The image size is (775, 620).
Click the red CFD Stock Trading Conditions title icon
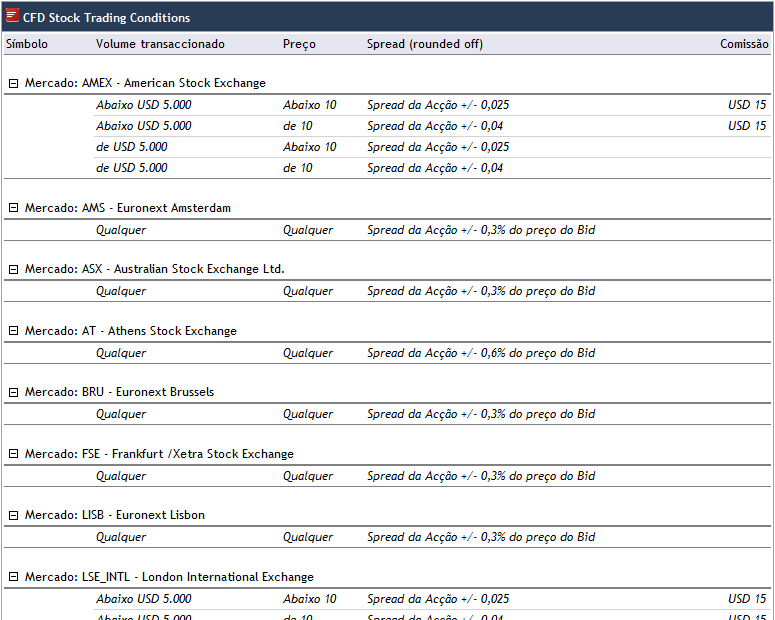pyautogui.click(x=12, y=16)
